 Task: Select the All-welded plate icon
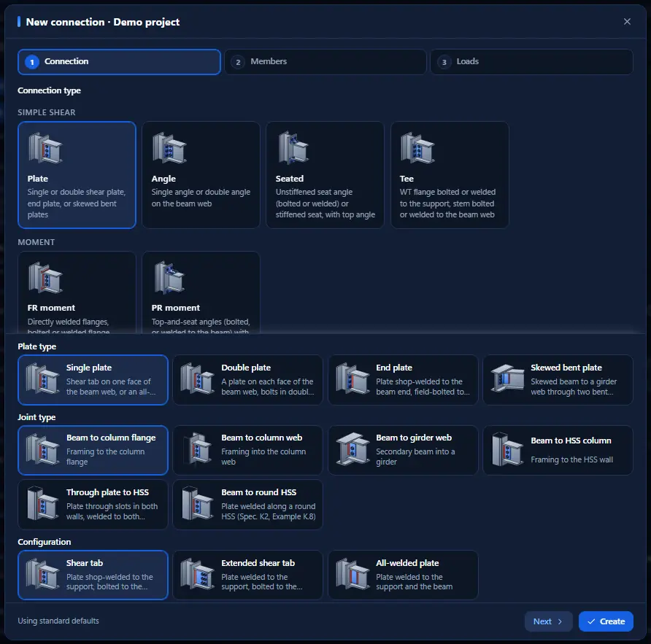[x=353, y=574]
